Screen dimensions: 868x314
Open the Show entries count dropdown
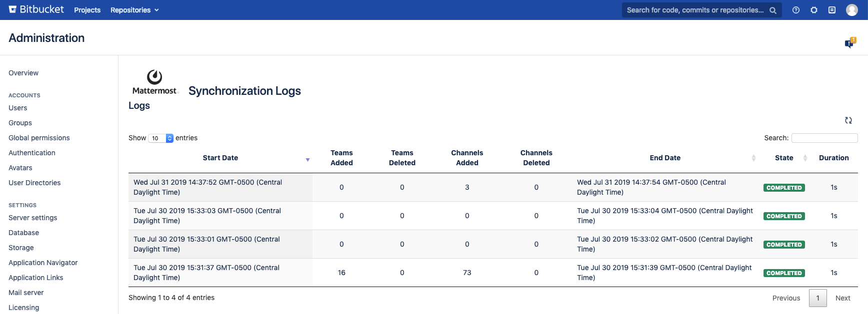tap(160, 138)
